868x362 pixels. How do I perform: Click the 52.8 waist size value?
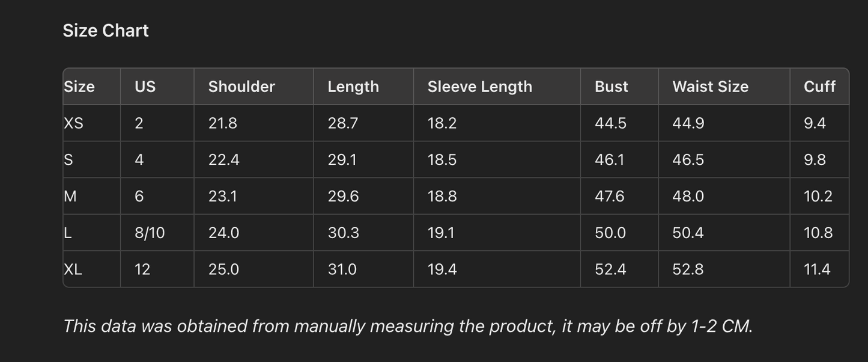(688, 269)
